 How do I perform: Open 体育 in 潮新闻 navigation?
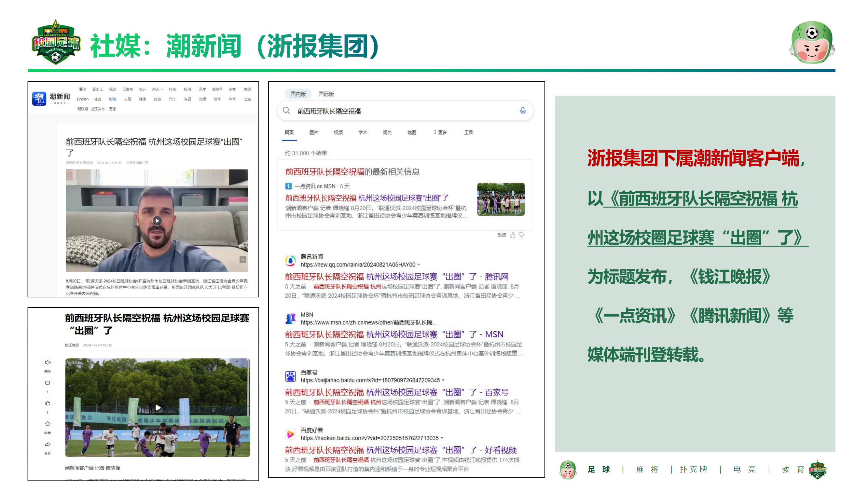(232, 99)
